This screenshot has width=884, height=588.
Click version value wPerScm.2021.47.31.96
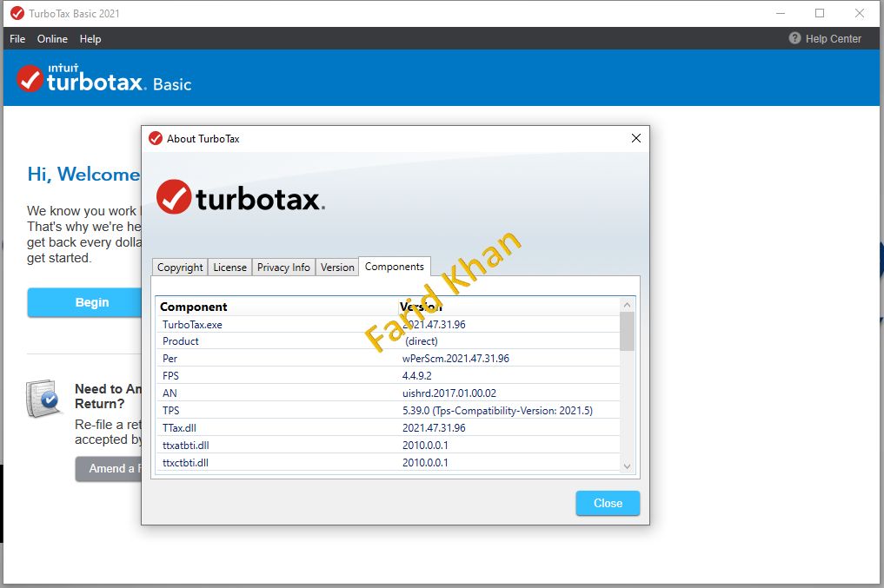455,359
